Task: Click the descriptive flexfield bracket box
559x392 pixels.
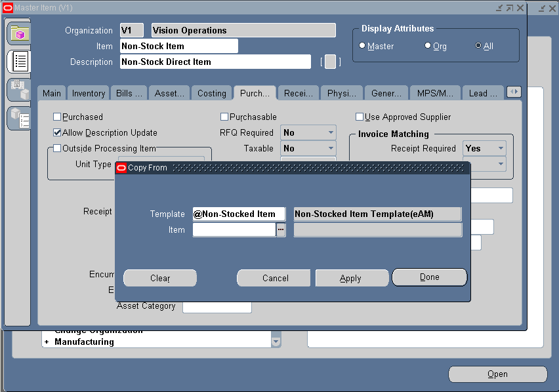Action: click(x=330, y=62)
